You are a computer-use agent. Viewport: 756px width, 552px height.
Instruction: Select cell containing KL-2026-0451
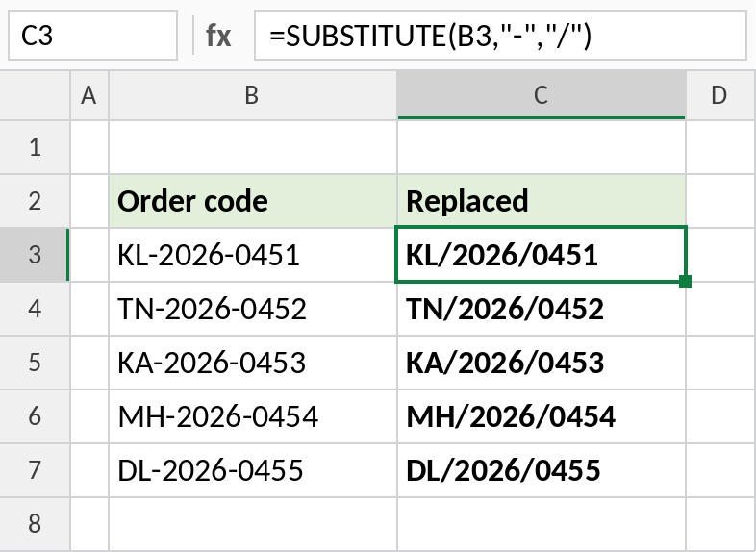click(x=253, y=255)
